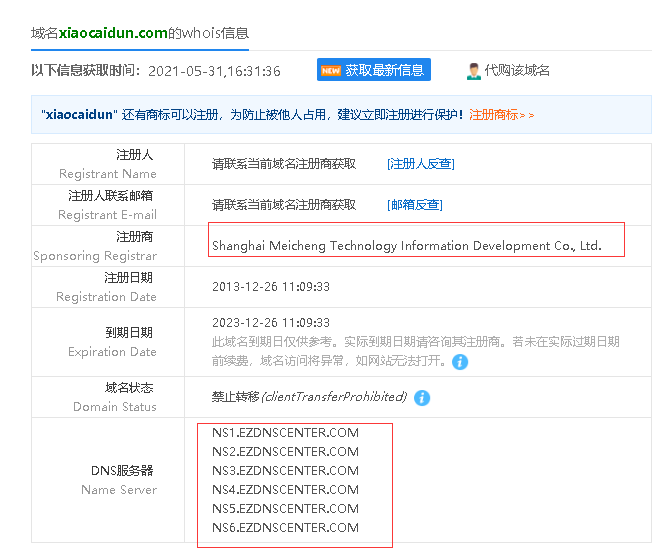Image resolution: width=653 pixels, height=549 pixels.
Task: Open the 代购该域名 link
Action: coord(517,70)
